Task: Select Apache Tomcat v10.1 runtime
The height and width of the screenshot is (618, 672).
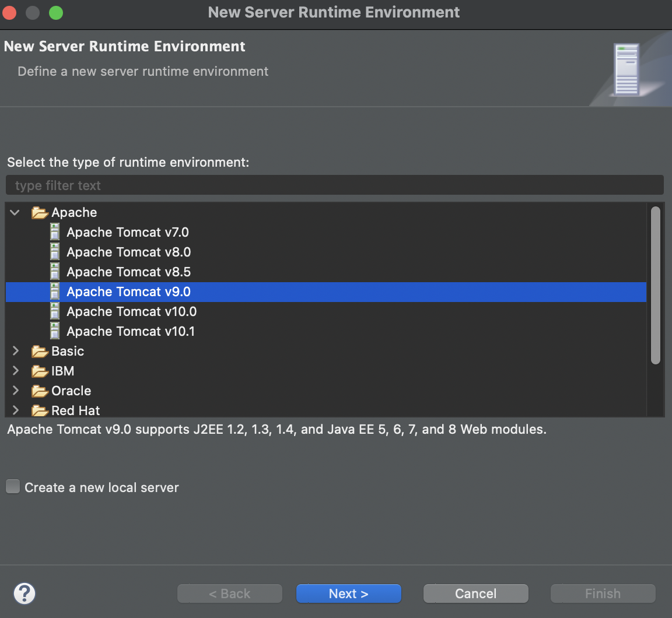Action: click(x=131, y=331)
